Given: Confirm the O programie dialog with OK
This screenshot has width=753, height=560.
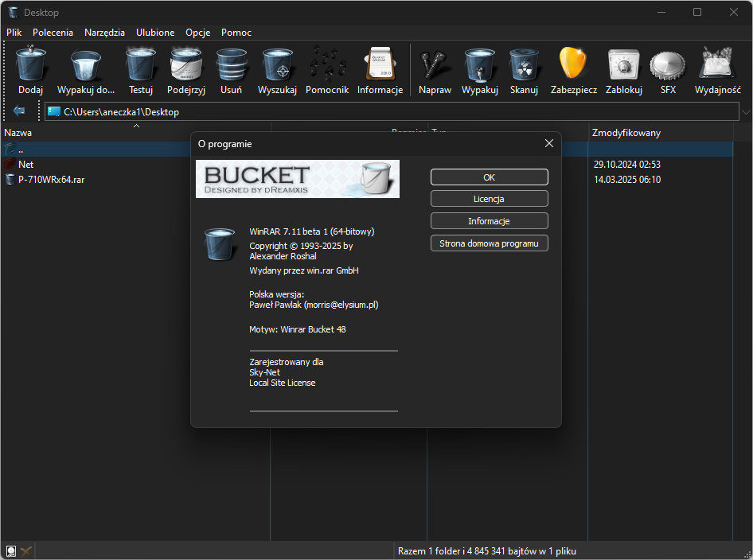Looking at the screenshot, I should tap(490, 177).
